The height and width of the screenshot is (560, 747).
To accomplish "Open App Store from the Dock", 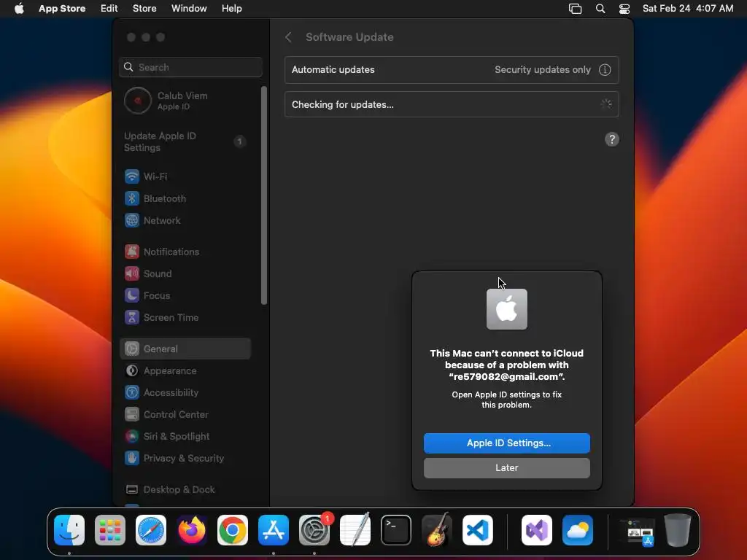I will coord(274,530).
